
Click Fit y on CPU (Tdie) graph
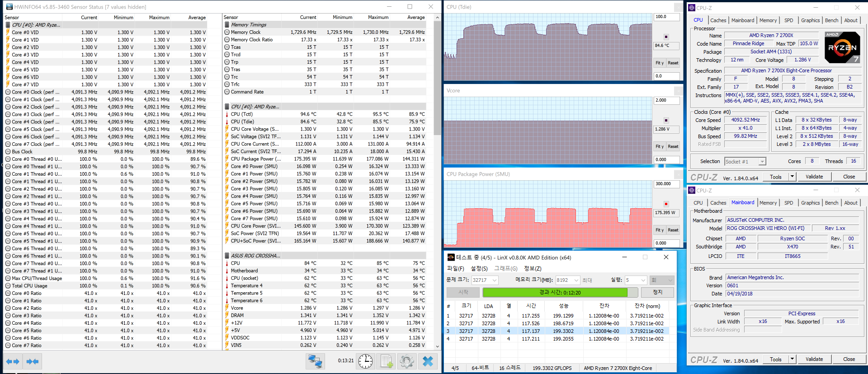point(660,63)
